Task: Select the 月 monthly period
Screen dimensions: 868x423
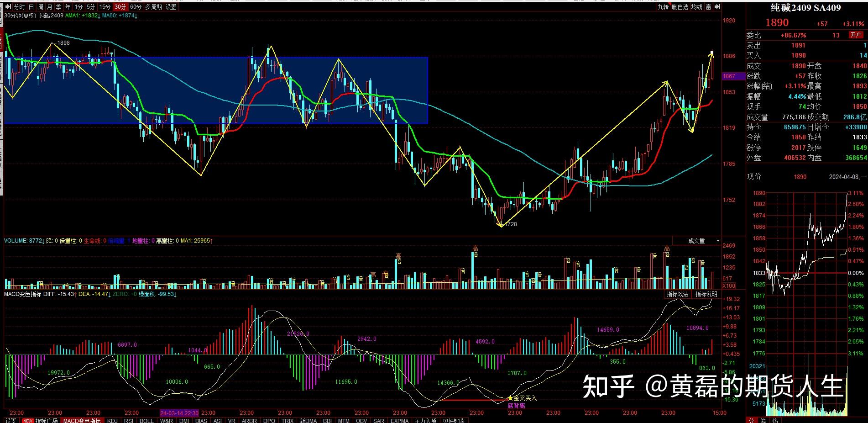Action: 50,7
